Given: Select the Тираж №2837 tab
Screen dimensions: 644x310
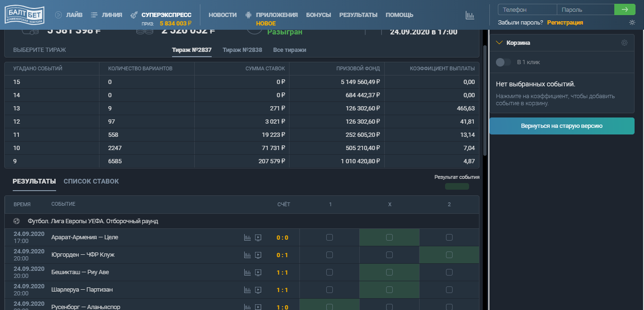Looking at the screenshot, I should coord(192,50).
